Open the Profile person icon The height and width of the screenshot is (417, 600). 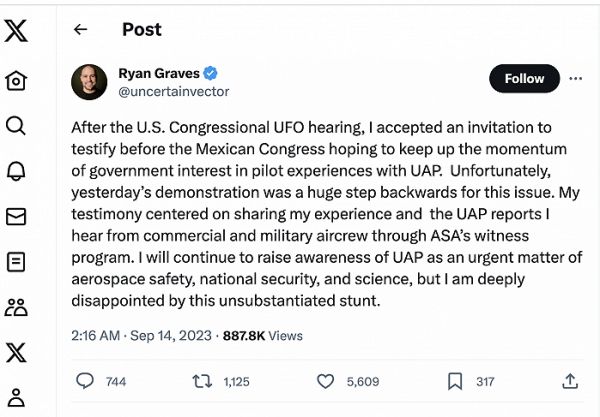(16, 396)
